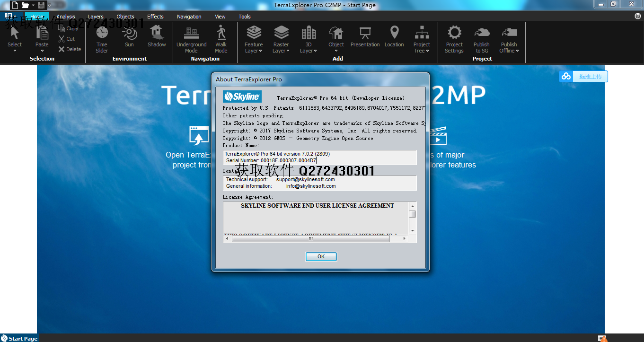Open the View ribbon tab

tap(221, 17)
